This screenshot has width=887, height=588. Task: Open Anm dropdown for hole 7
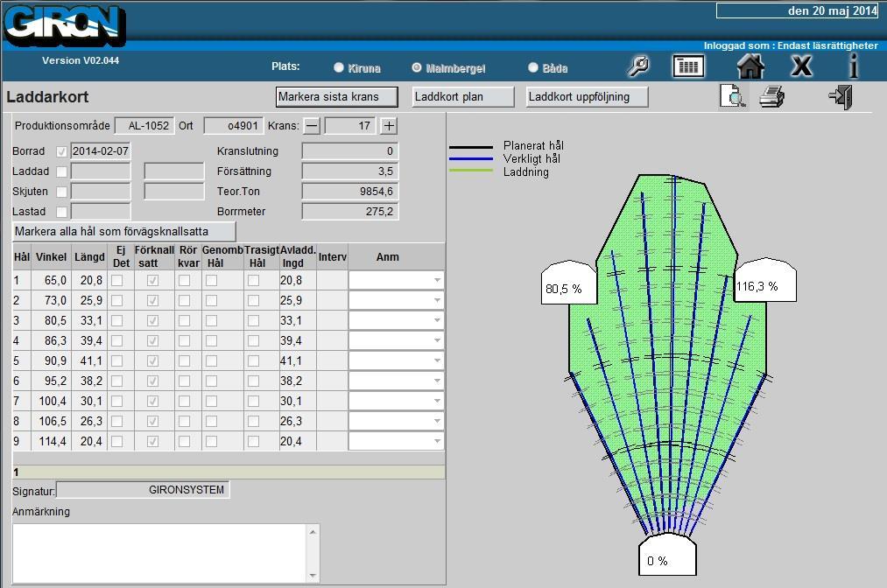click(x=437, y=401)
